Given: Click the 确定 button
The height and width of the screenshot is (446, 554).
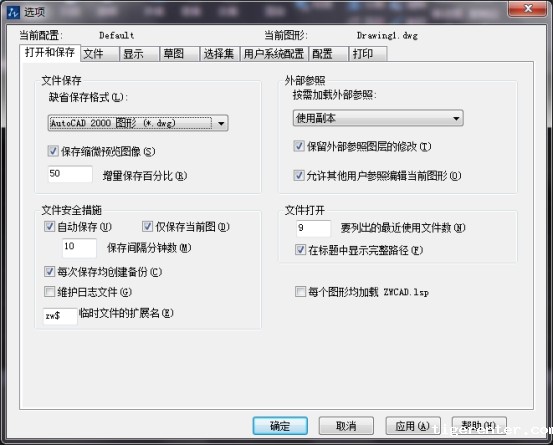Looking at the screenshot, I should click(x=280, y=426).
